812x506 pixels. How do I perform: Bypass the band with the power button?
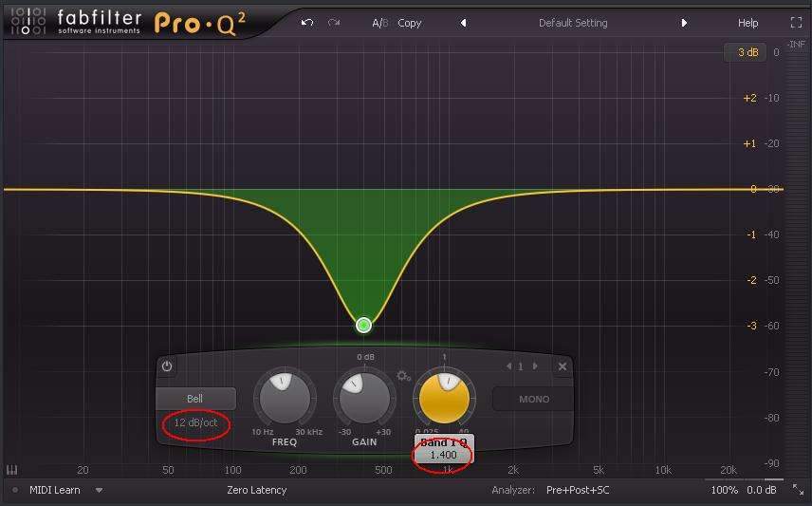[x=167, y=366]
